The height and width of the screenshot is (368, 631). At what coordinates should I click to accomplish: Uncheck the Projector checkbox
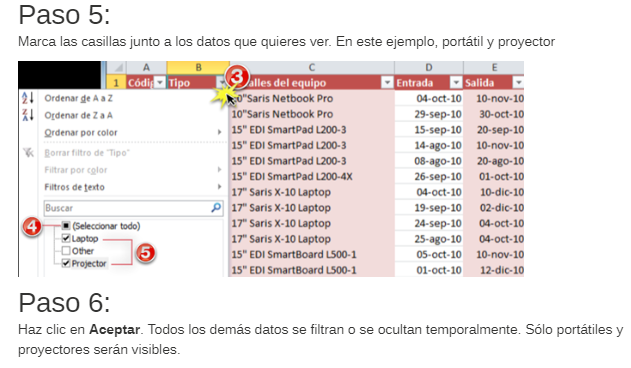click(x=66, y=263)
